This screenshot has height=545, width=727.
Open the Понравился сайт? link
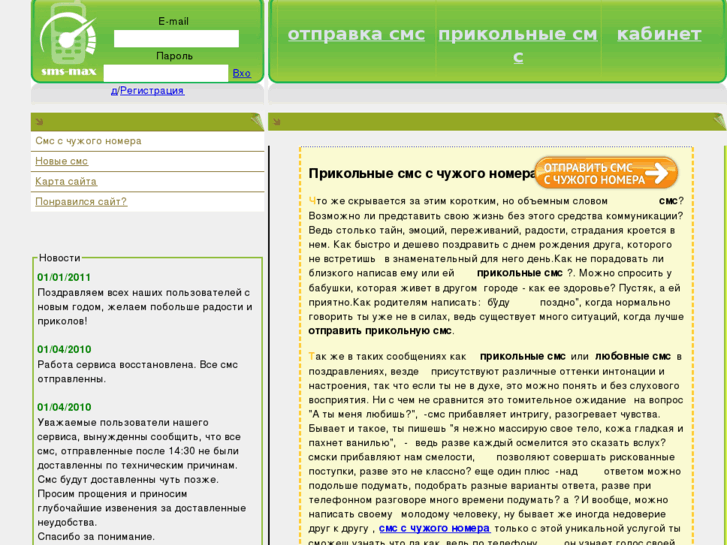click(81, 202)
